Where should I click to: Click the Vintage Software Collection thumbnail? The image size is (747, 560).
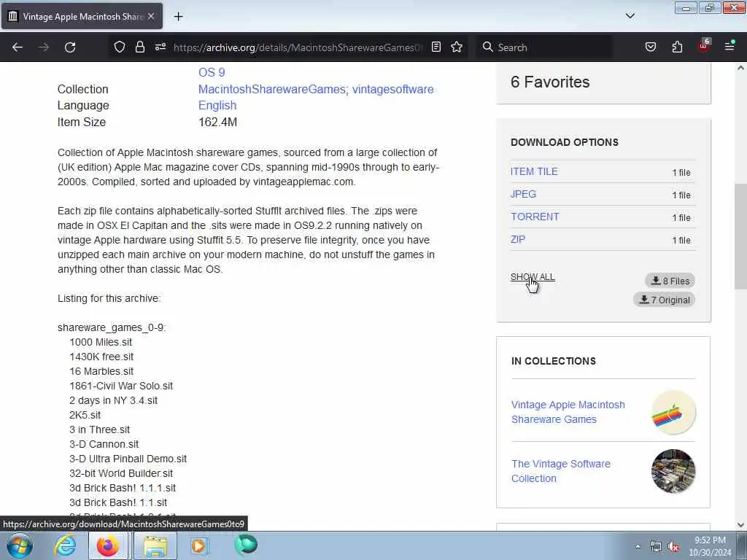(673, 472)
